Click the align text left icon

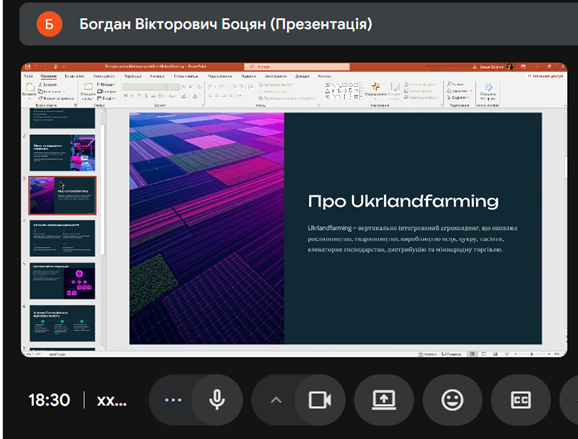click(210, 96)
